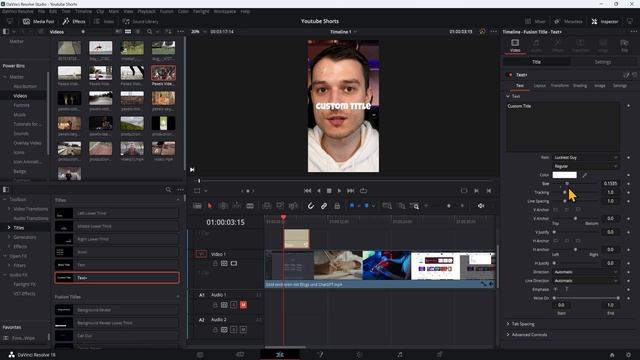Play the timeline in reverse
The image size is (640, 360).
[x=318, y=191]
